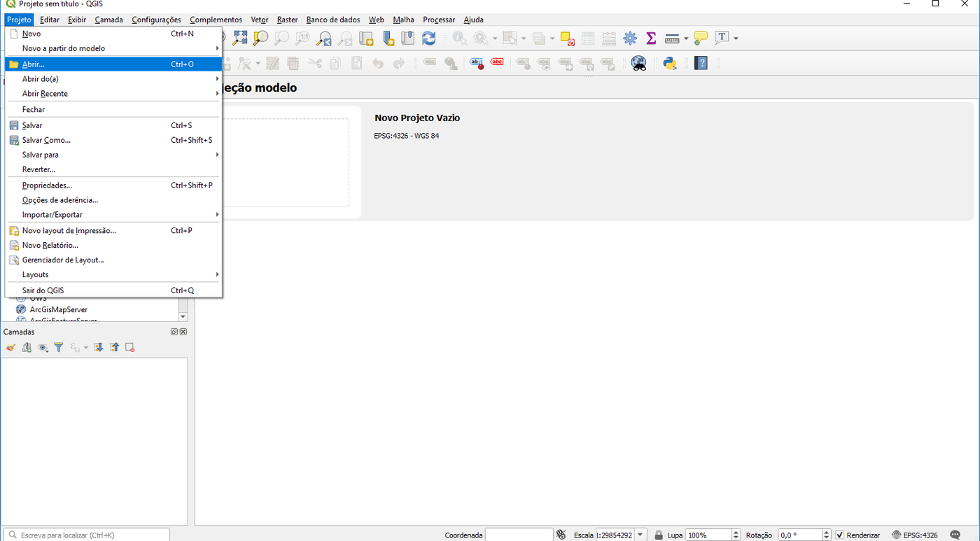Expand Novo a partir do modelo submenu
Image resolution: width=980 pixels, height=541 pixels.
pos(113,48)
